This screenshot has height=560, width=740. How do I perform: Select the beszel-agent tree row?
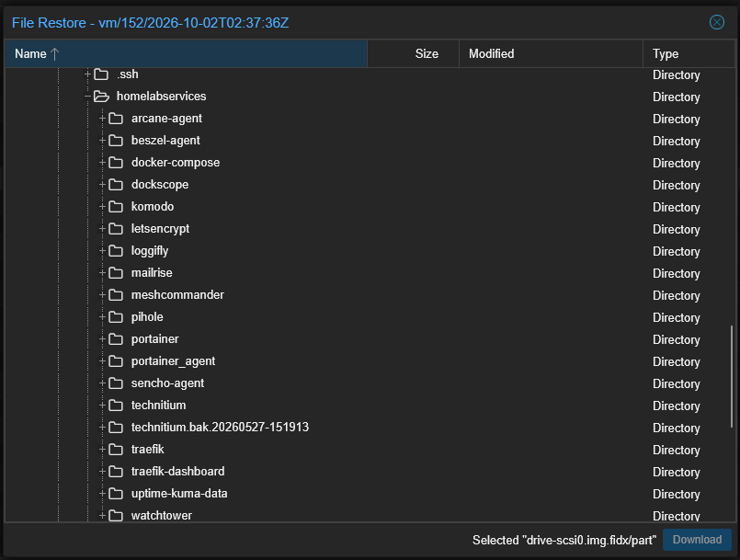[x=370, y=141]
